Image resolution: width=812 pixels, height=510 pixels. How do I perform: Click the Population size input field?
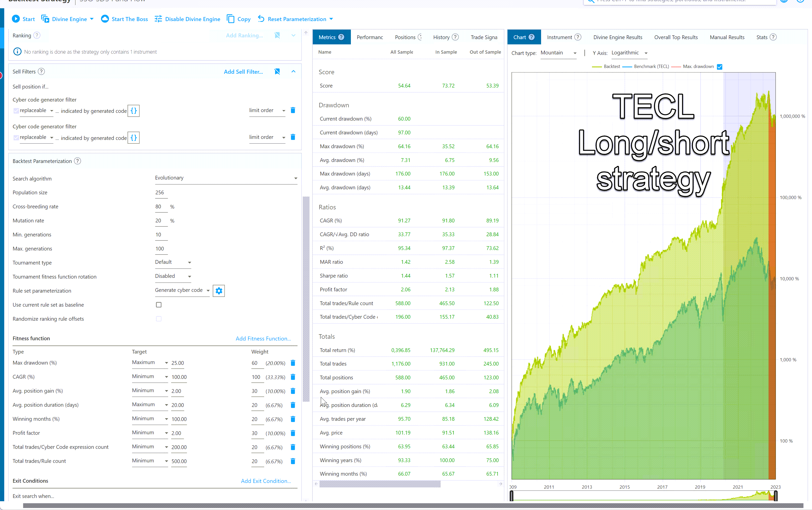(x=161, y=193)
